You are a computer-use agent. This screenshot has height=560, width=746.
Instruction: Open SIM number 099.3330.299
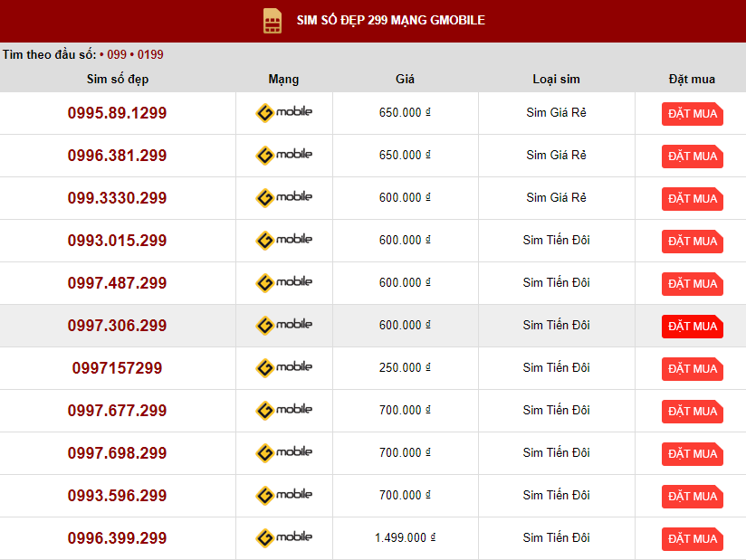pyautogui.click(x=117, y=198)
